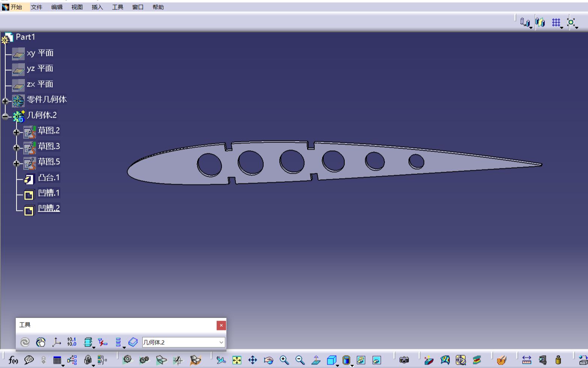Select the Rotate view tool
588x368 pixels.
tap(268, 360)
